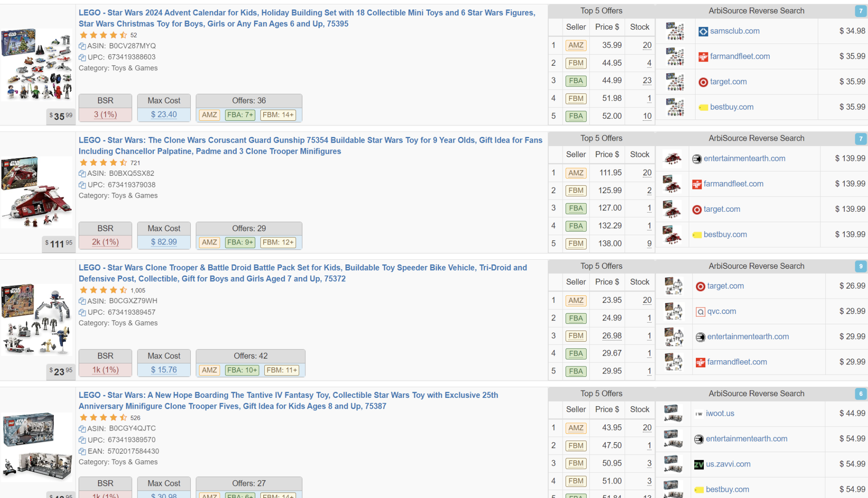Click FBA: 7+ offers tag for Advent Calendar
The height and width of the screenshot is (498, 868).
240,115
